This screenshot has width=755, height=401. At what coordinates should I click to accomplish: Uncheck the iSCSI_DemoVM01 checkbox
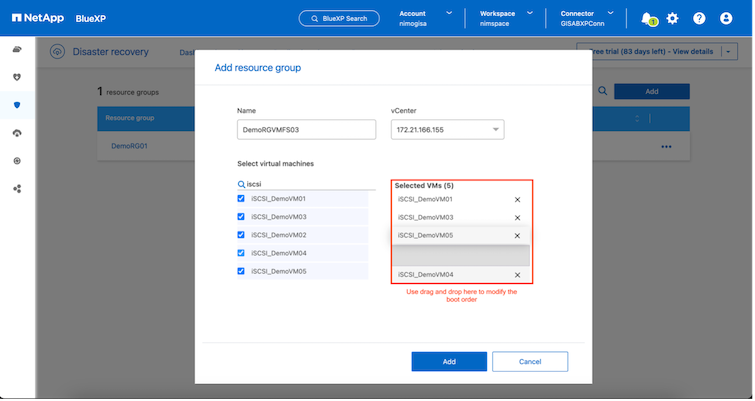coord(240,199)
